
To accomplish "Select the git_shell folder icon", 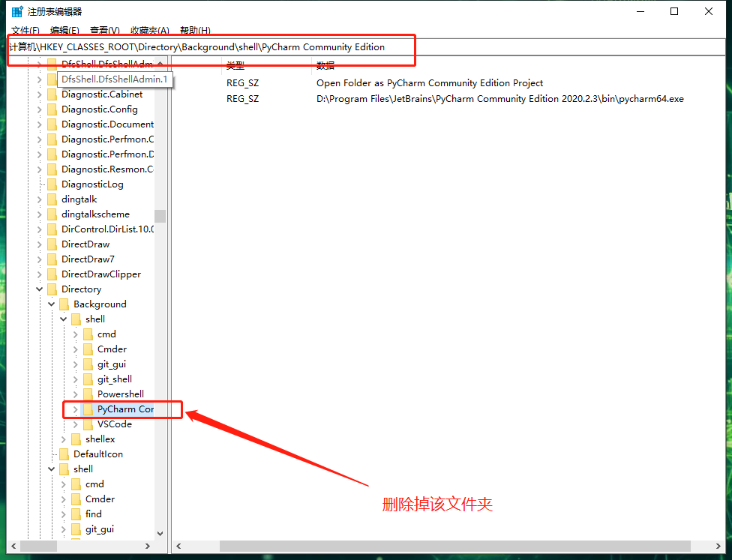I will pos(88,379).
